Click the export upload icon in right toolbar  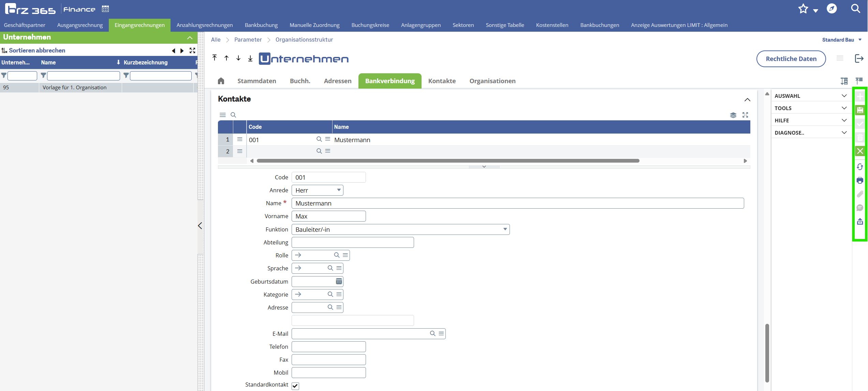click(x=860, y=222)
